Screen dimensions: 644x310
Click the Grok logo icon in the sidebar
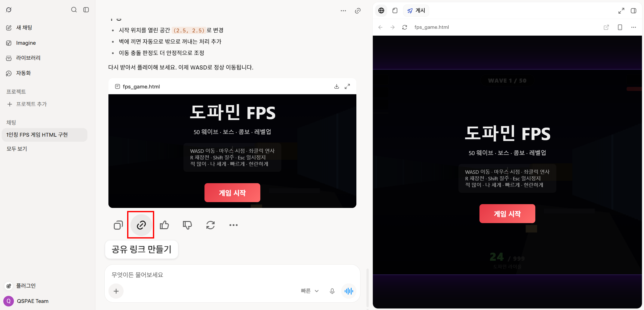click(x=9, y=10)
